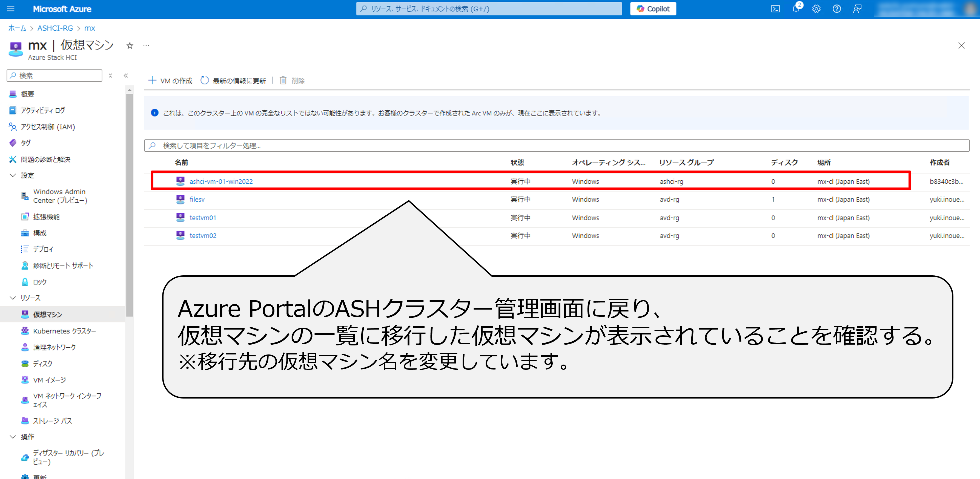Open Kubernetes クラスター in the sidebar
Viewport: 980px width, 479px height.
[x=64, y=331]
